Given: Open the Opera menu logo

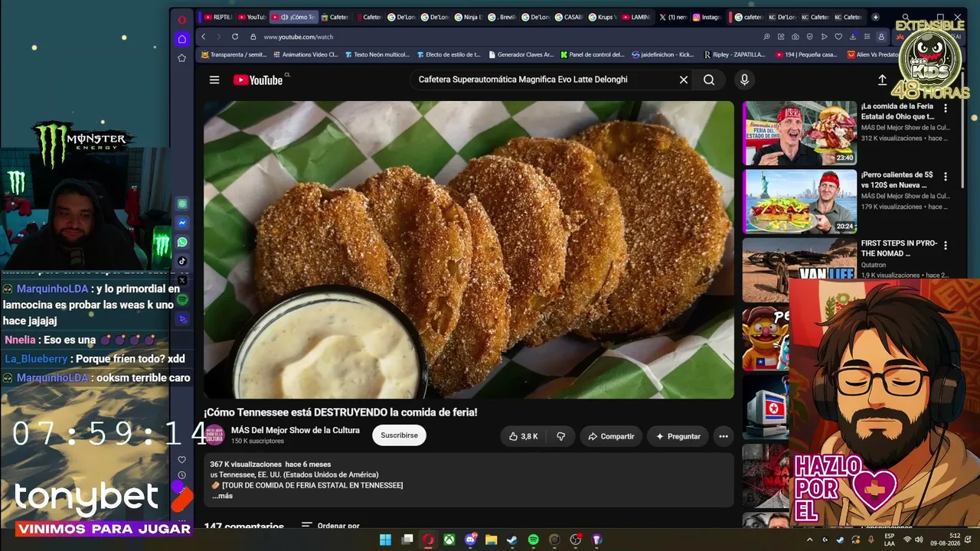Looking at the screenshot, I should tap(181, 20).
